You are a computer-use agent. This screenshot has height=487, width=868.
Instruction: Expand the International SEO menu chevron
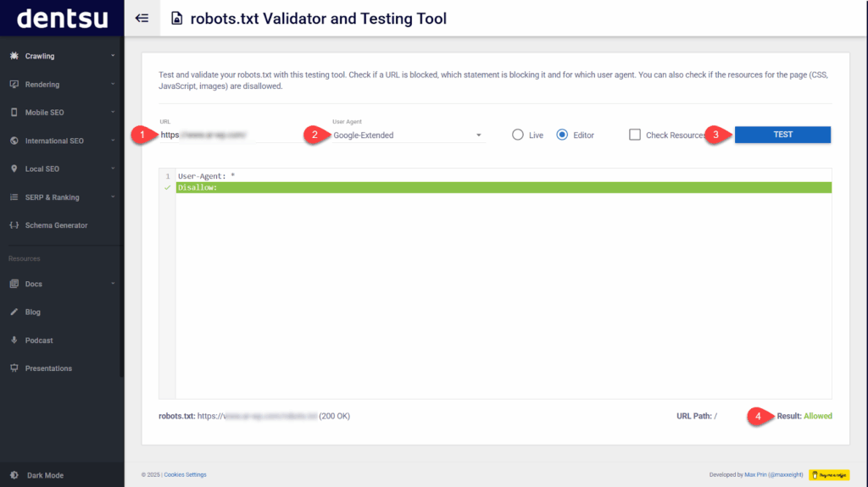113,141
